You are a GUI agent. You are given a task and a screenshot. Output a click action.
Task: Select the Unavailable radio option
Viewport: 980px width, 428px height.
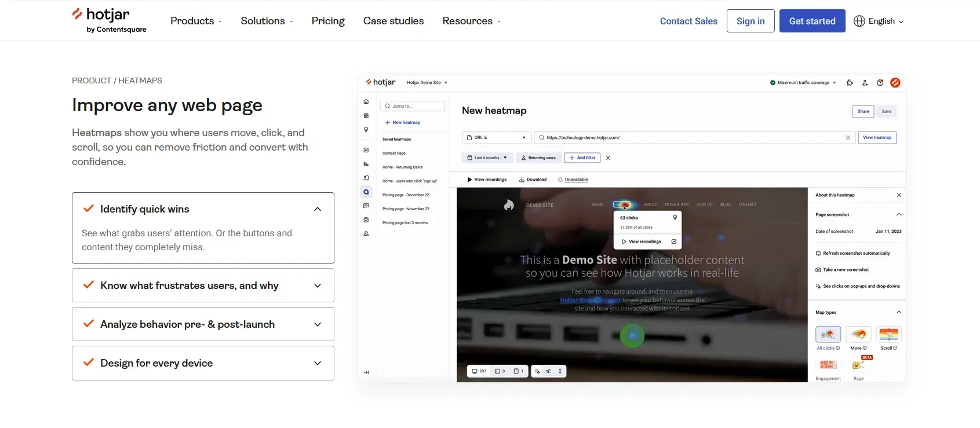pos(560,180)
